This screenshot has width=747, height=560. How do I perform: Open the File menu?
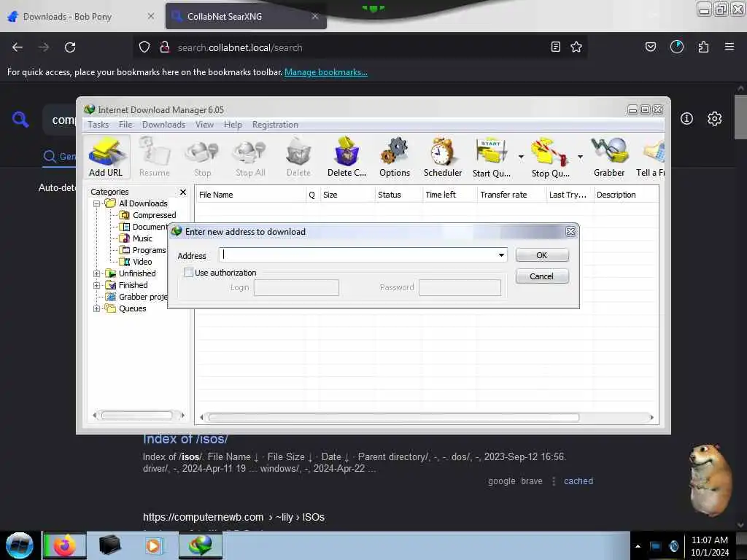[x=125, y=124]
